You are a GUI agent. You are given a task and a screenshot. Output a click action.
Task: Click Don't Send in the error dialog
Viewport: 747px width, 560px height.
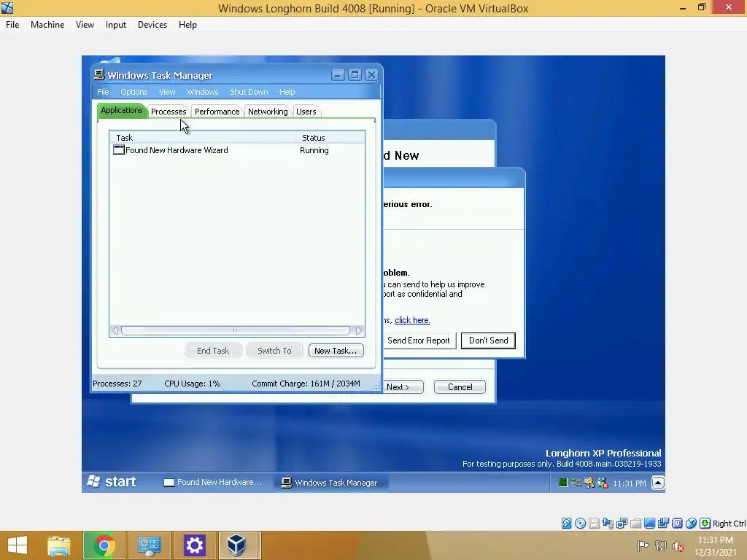click(x=488, y=341)
